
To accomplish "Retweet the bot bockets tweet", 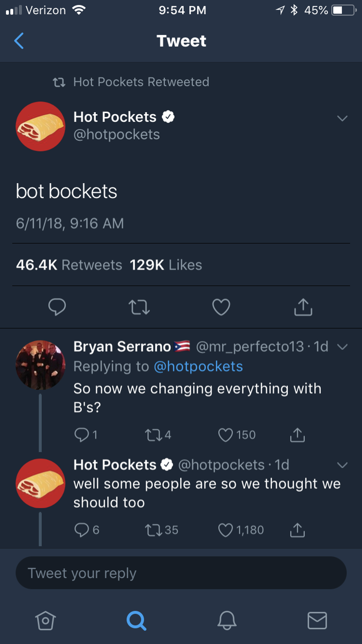I will click(139, 307).
